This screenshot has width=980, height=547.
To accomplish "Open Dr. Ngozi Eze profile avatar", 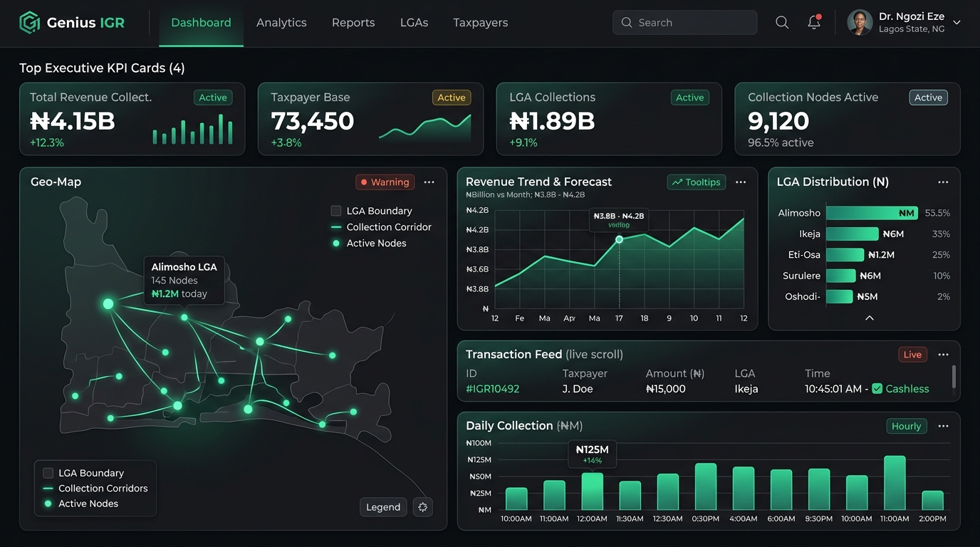I will pyautogui.click(x=860, y=22).
